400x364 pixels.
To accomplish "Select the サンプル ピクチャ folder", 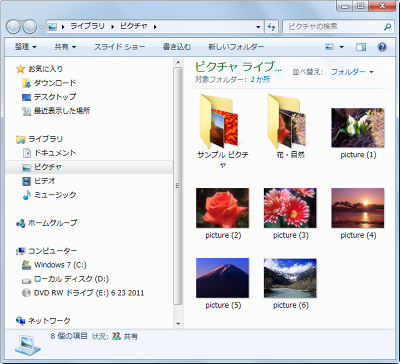I will coord(222,130).
